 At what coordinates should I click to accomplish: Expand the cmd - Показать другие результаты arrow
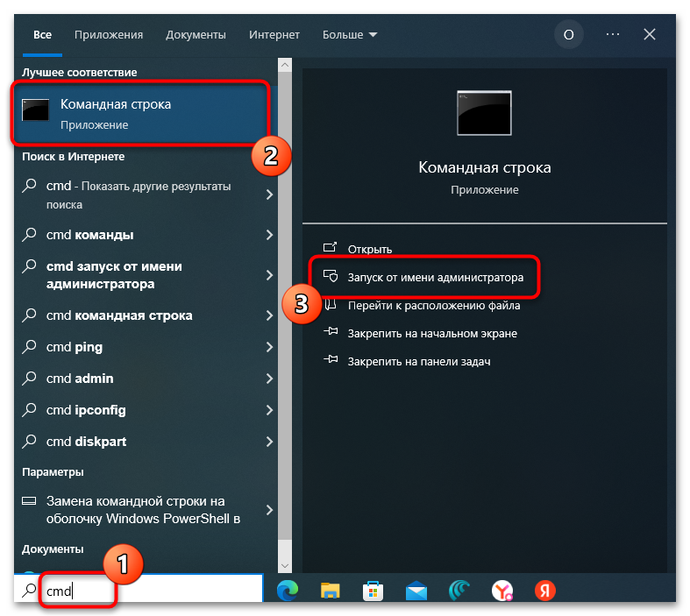point(269,195)
